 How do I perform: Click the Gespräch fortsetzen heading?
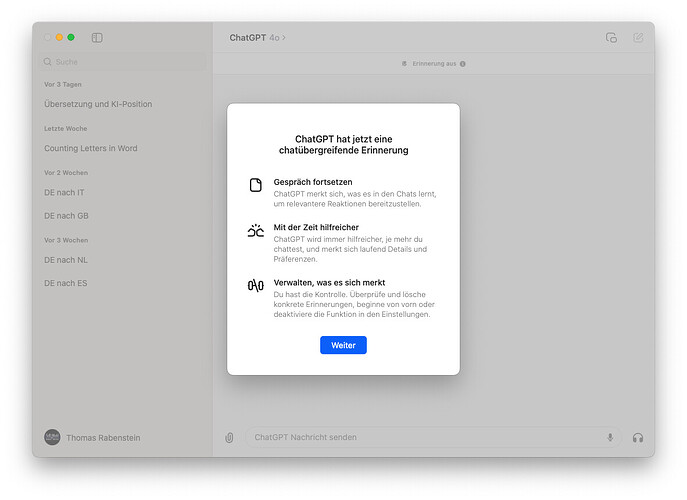click(x=313, y=182)
